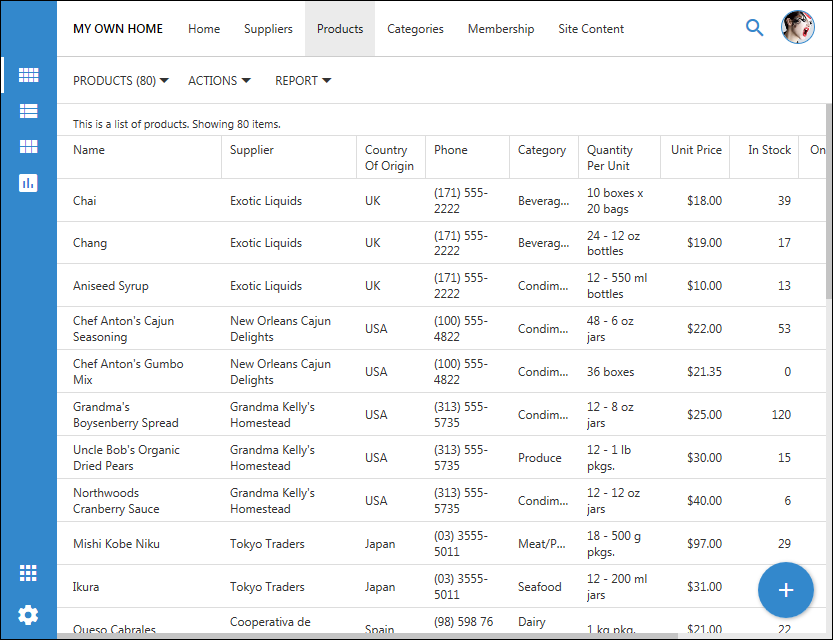
Task: Open the ACTIONS dropdown menu
Action: (x=219, y=80)
